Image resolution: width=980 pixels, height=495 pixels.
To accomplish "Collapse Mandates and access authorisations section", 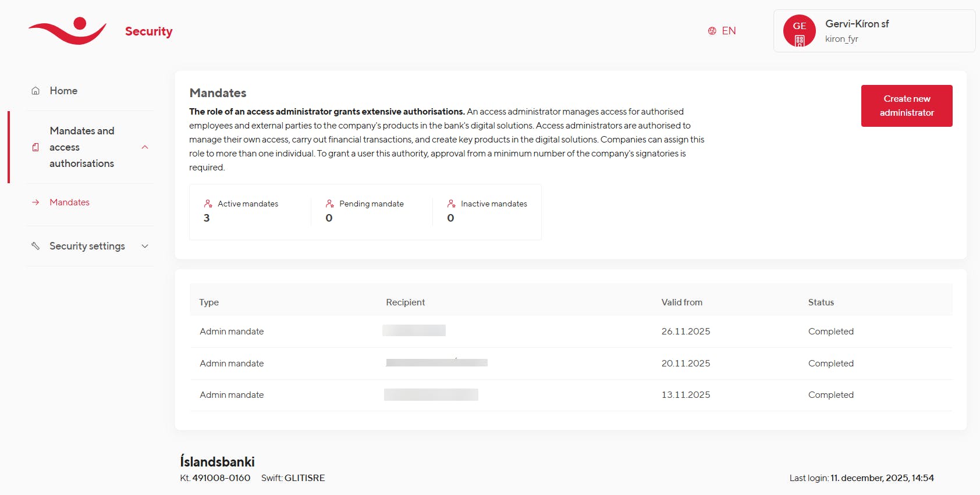I will point(145,147).
